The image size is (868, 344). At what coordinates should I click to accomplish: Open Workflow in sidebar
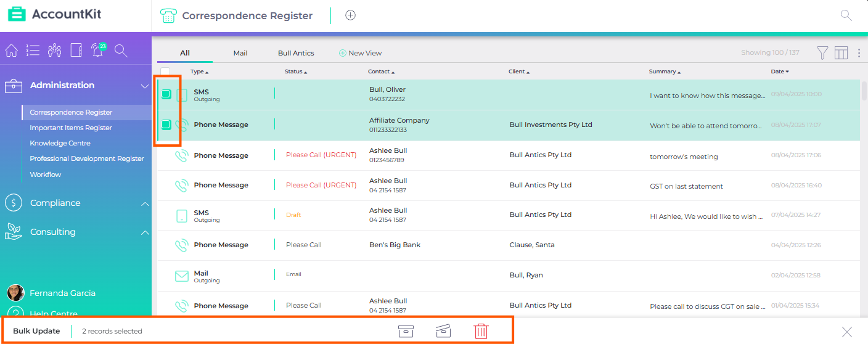[x=46, y=174]
